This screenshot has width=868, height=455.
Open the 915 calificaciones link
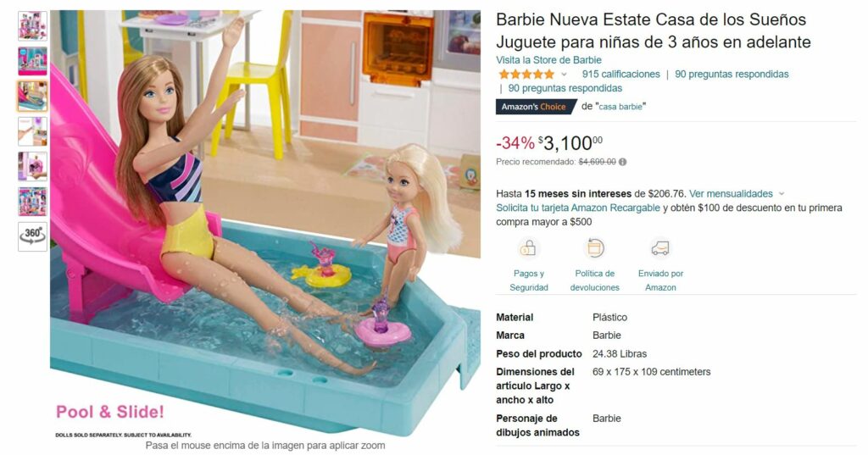pos(620,75)
